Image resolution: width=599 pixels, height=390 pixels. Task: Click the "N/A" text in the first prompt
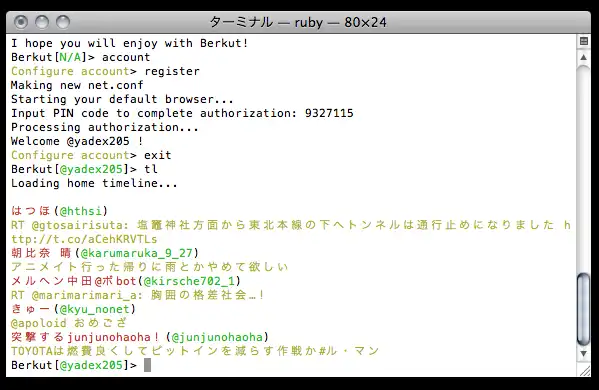(x=70, y=57)
